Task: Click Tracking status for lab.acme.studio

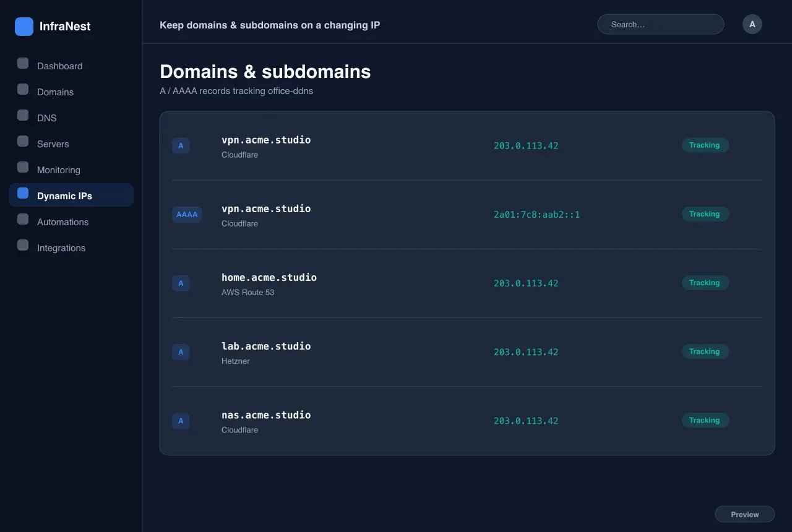Action: point(705,351)
